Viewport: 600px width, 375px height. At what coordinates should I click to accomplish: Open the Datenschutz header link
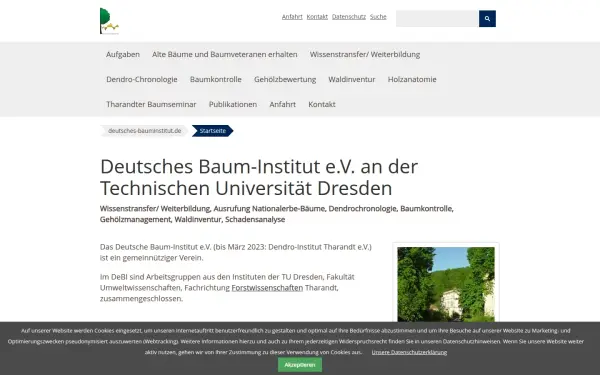pyautogui.click(x=349, y=17)
